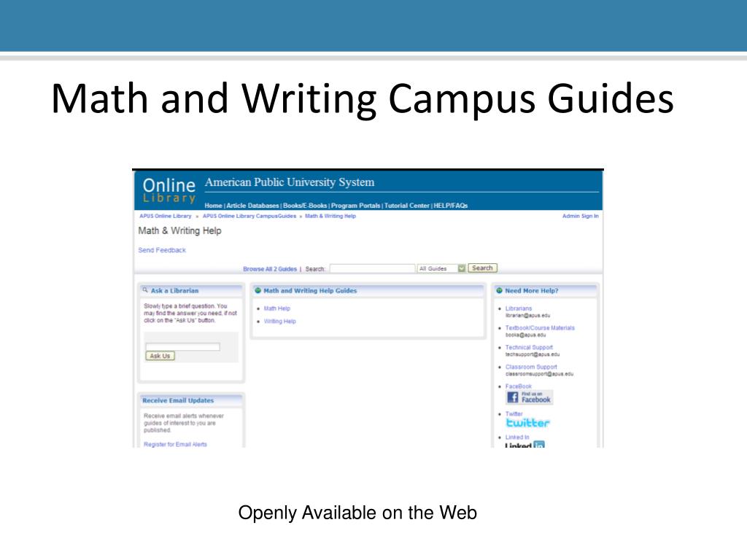Click the books@apus.edu email text
This screenshot has height=560, width=747.
[525, 335]
